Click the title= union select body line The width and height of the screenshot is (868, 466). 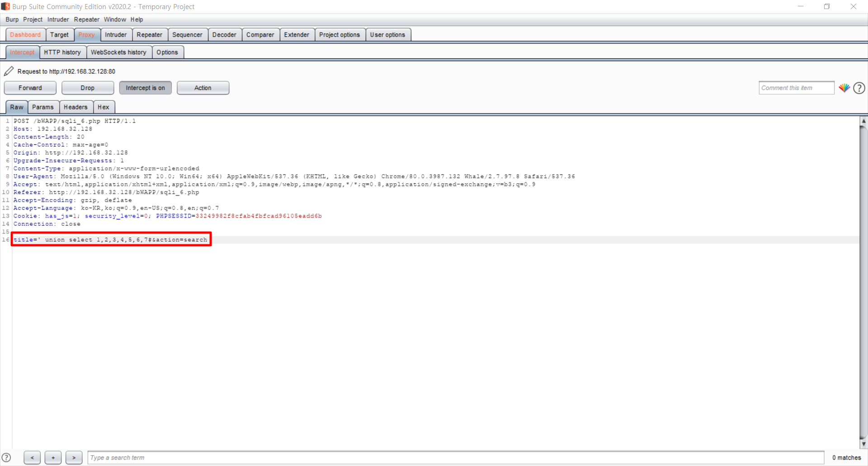tap(110, 240)
